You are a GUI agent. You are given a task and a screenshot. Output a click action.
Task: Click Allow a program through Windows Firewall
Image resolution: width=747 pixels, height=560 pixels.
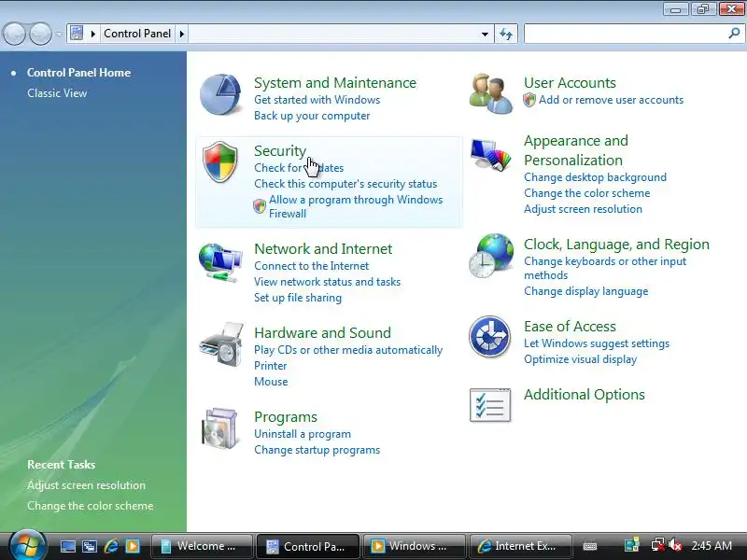pyautogui.click(x=356, y=206)
